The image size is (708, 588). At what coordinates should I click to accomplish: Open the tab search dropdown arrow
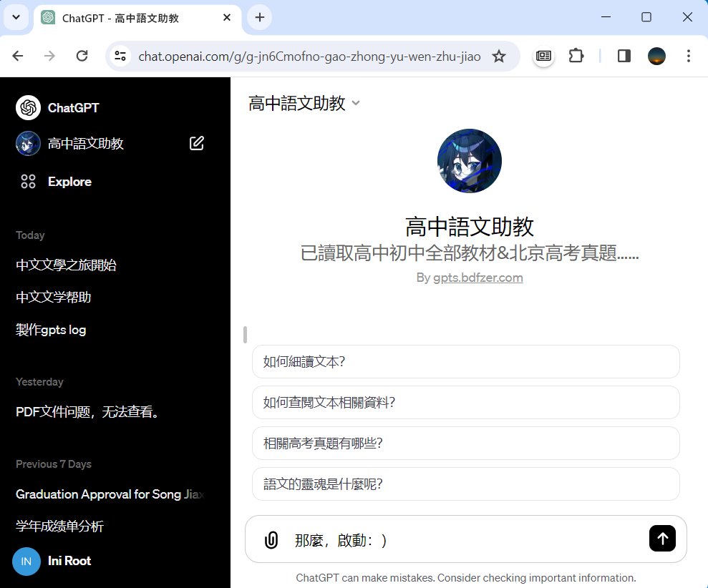tap(16, 17)
